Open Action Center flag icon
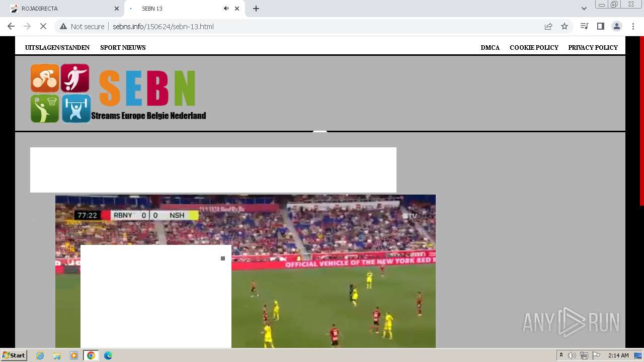 click(596, 355)
